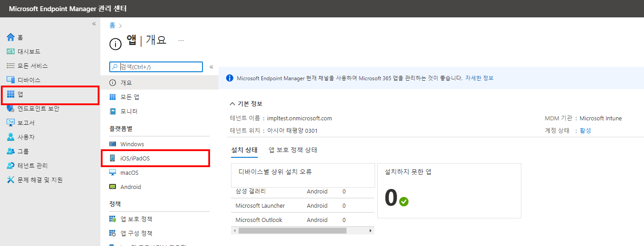Switch to the 설치 상태 tab

tap(244, 150)
